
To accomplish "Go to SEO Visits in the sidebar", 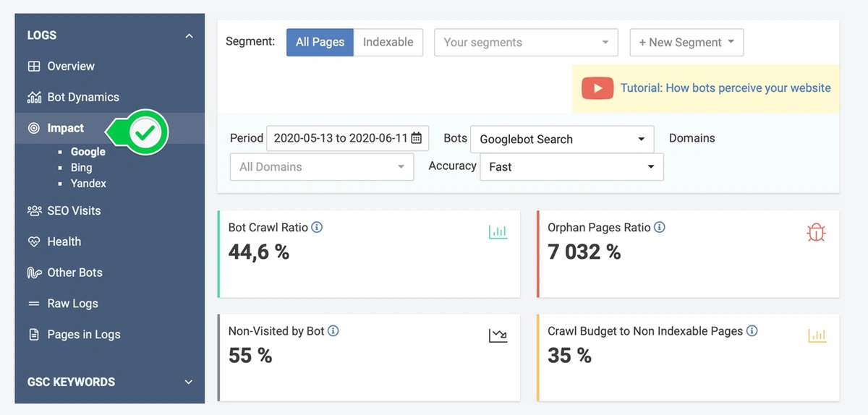I will pyautogui.click(x=74, y=210).
